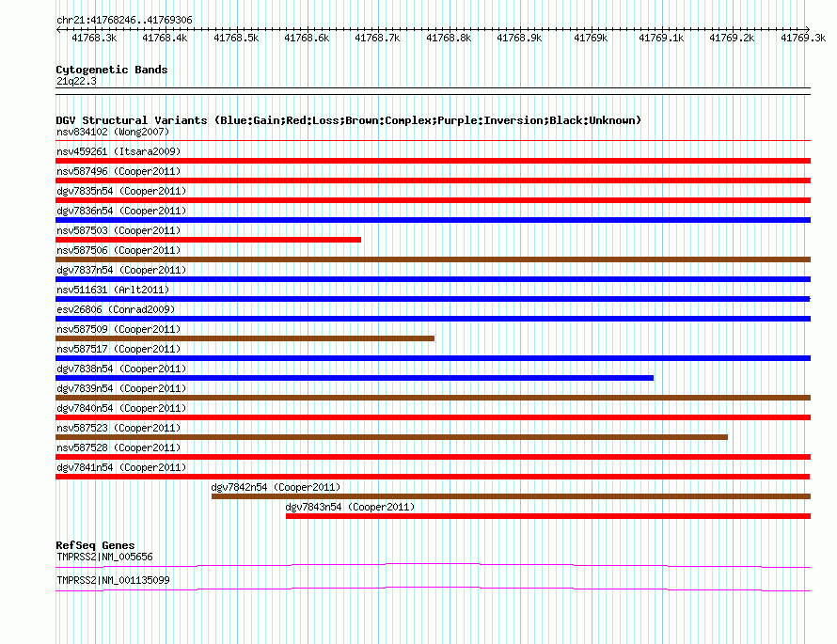837x644 pixels.
Task: Click the Cytogenetic Bands track title
Action: coord(112,70)
